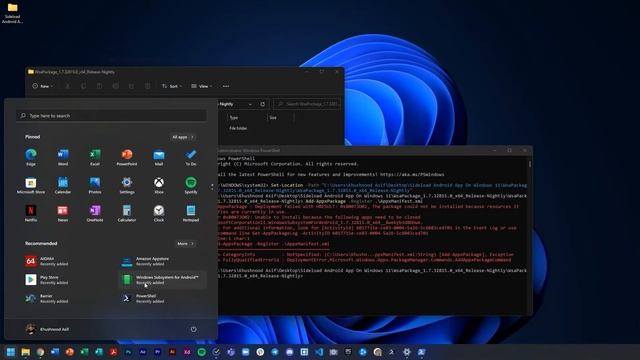This screenshot has height=360, width=640.
Task: Click the Delete icon in File Explorer toolbar
Action: point(147,86)
